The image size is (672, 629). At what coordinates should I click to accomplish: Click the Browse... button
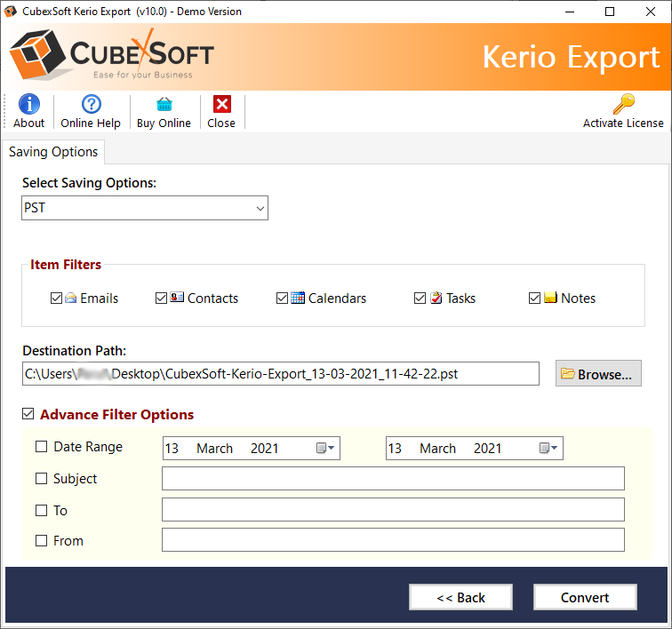(598, 374)
